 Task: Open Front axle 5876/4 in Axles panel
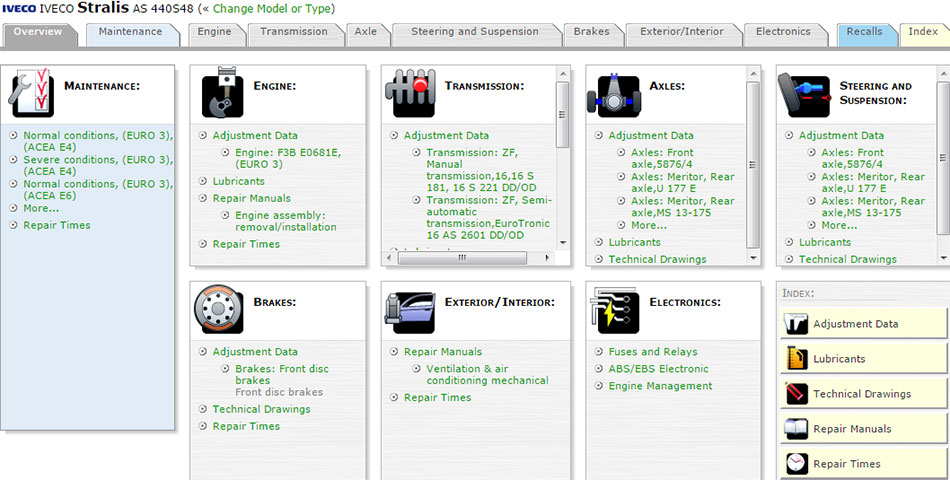coord(662,158)
